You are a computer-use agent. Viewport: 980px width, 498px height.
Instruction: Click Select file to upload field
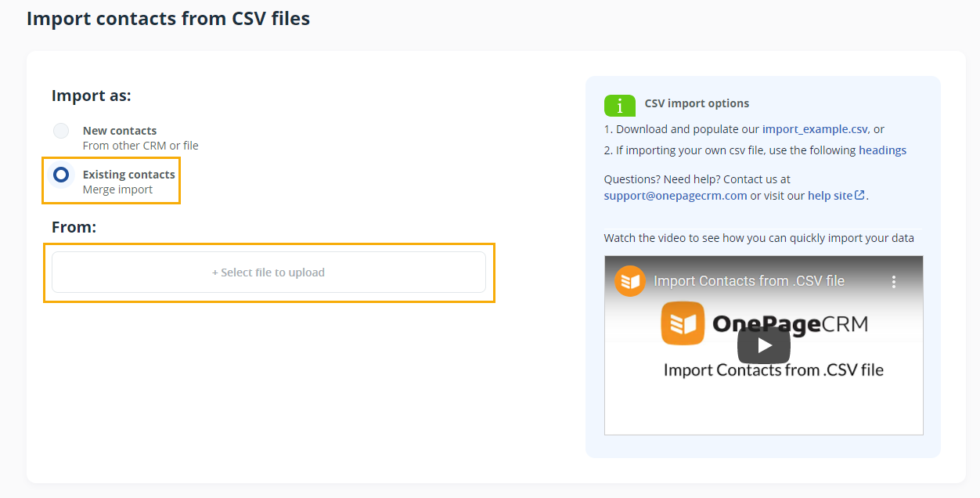[268, 272]
